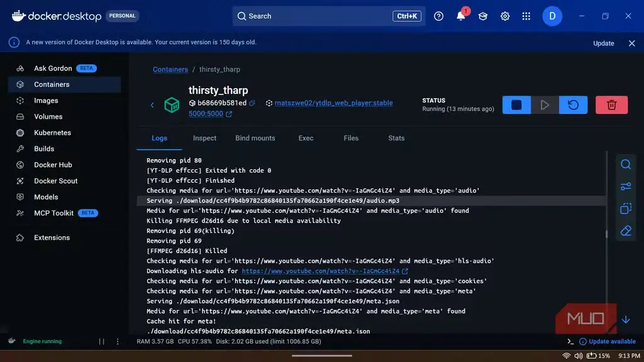
Task: Click log line 'Serving ./download/.../audio.mp3'
Action: [x=273, y=200]
